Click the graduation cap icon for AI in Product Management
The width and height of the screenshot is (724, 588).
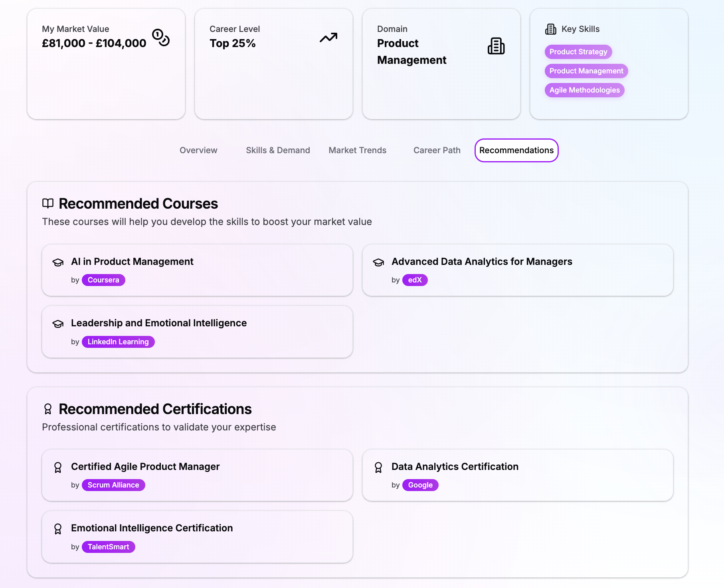pyautogui.click(x=58, y=262)
